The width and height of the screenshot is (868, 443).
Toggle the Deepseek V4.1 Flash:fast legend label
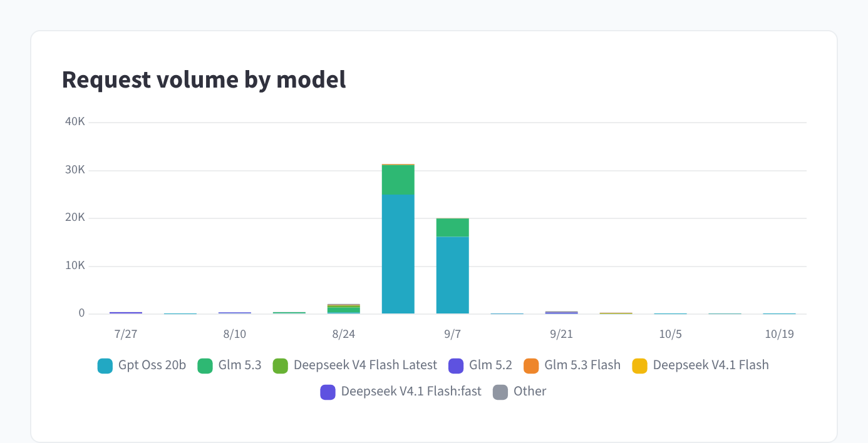pyautogui.click(x=411, y=392)
